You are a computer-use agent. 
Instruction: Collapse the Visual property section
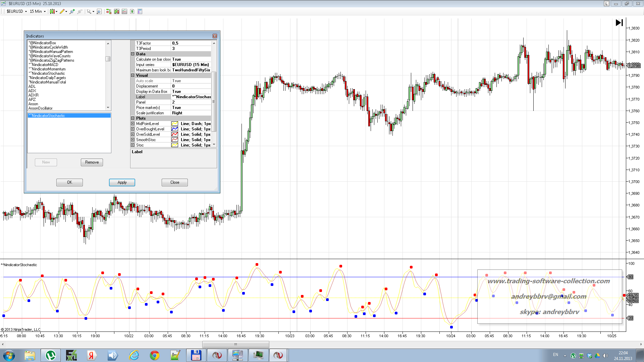click(132, 75)
